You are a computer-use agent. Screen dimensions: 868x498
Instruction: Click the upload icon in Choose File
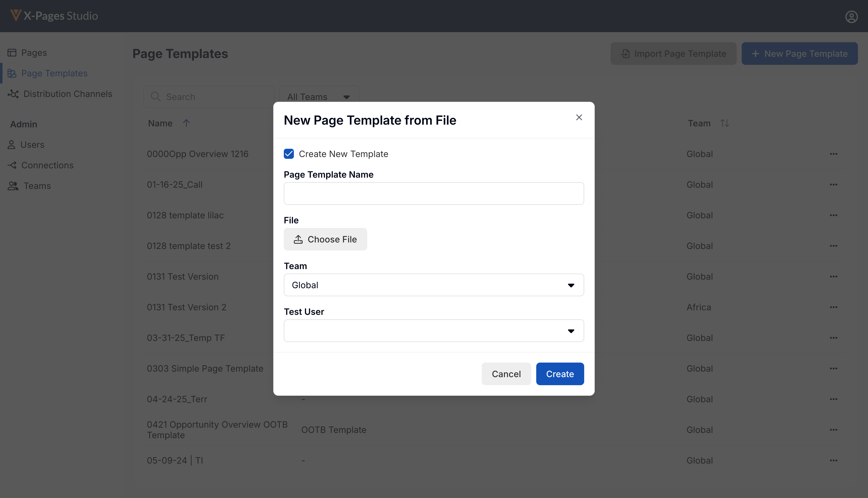point(298,239)
